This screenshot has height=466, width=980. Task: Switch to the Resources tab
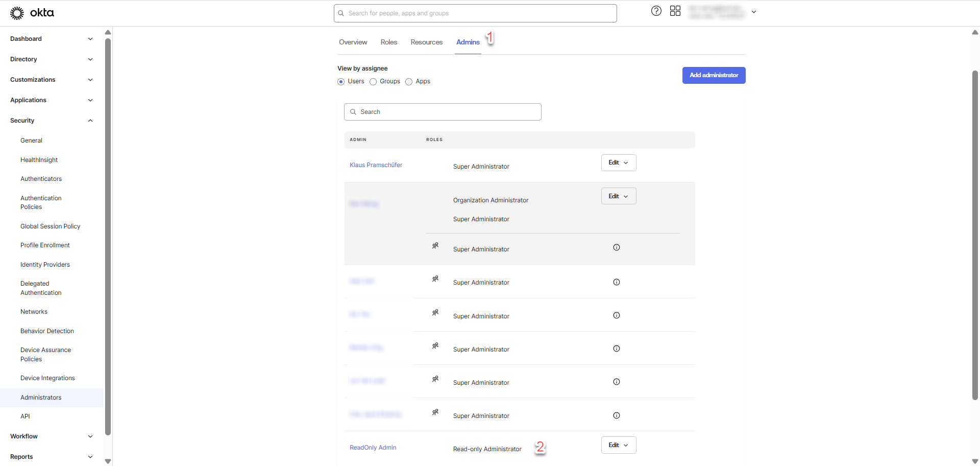(426, 42)
